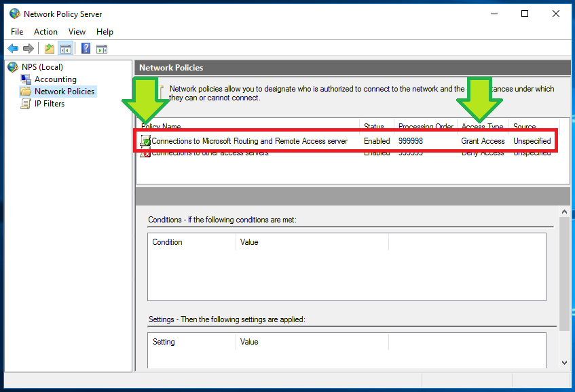The width and height of the screenshot is (575, 392).
Task: Select IP Filters in the console tree
Action: (x=50, y=104)
